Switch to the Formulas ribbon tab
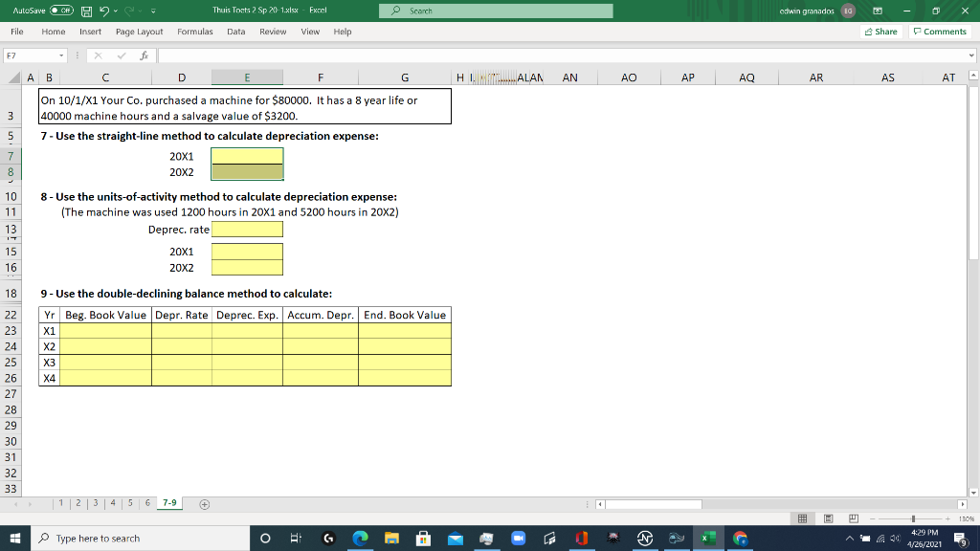 coord(194,31)
